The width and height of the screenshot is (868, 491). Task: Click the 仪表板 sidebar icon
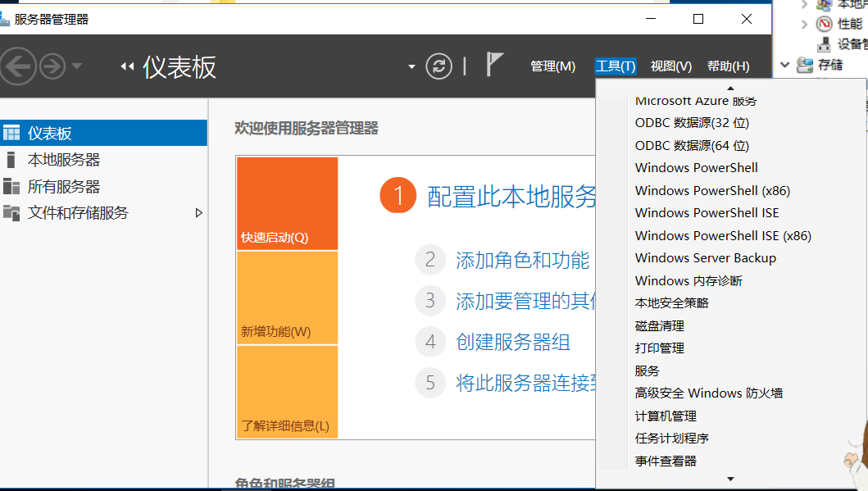tap(11, 133)
